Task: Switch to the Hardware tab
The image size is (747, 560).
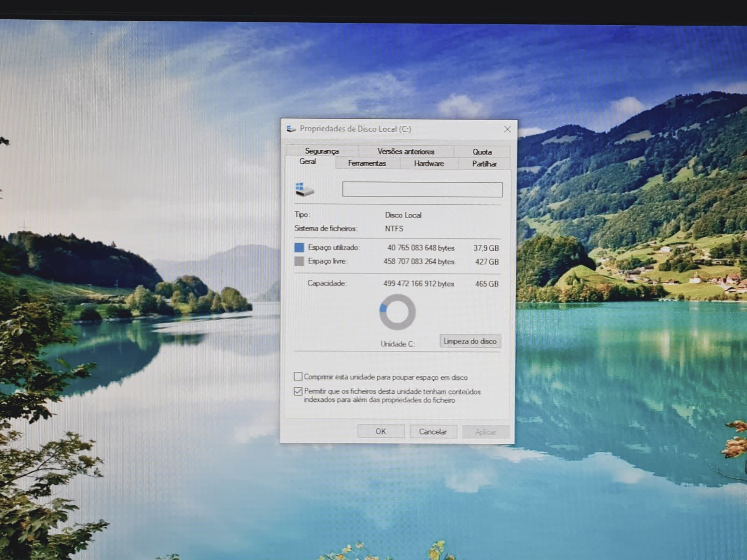Action: coord(429,163)
